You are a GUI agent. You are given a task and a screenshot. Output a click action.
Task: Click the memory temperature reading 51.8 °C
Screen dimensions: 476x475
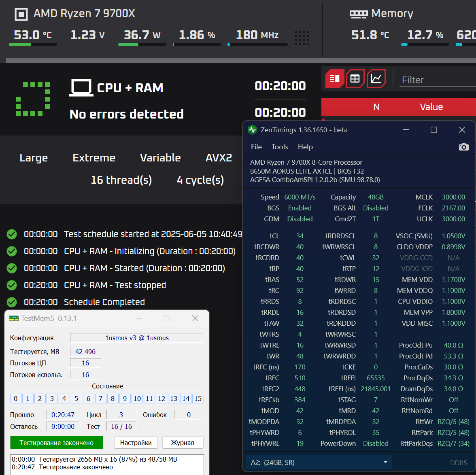pos(370,35)
